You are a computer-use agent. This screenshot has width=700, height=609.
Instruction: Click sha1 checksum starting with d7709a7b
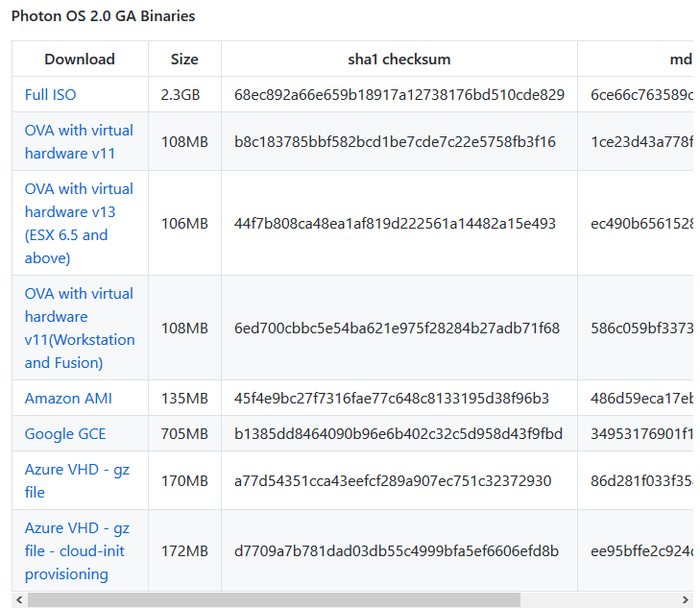(397, 551)
